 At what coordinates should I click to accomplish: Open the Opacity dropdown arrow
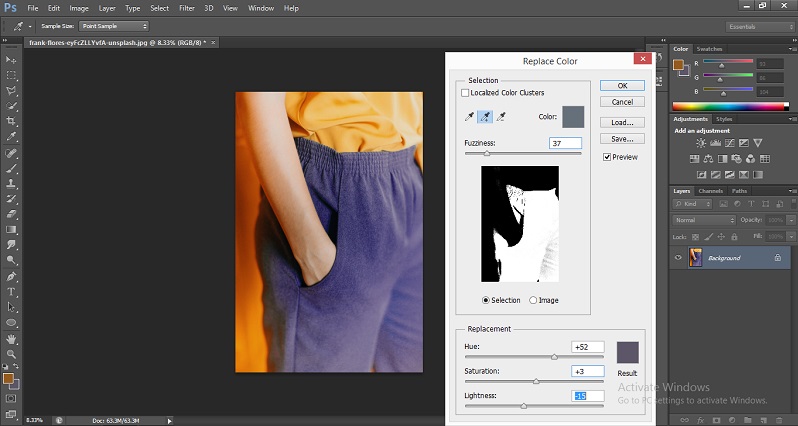[791, 220]
